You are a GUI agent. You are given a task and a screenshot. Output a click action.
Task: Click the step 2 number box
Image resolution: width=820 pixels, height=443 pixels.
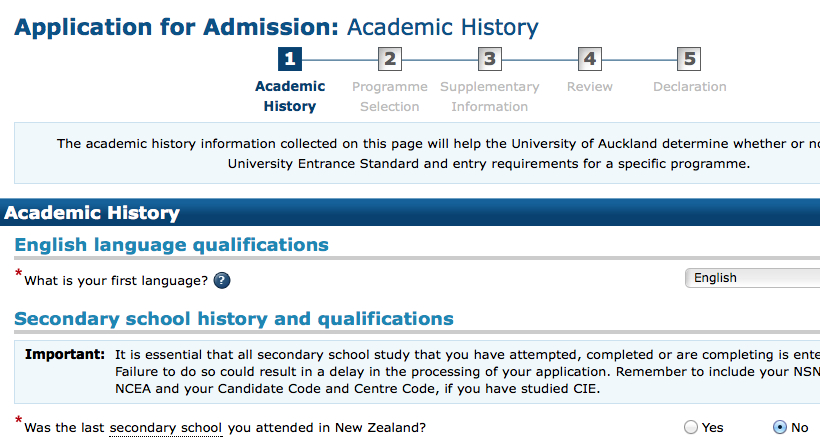point(390,59)
